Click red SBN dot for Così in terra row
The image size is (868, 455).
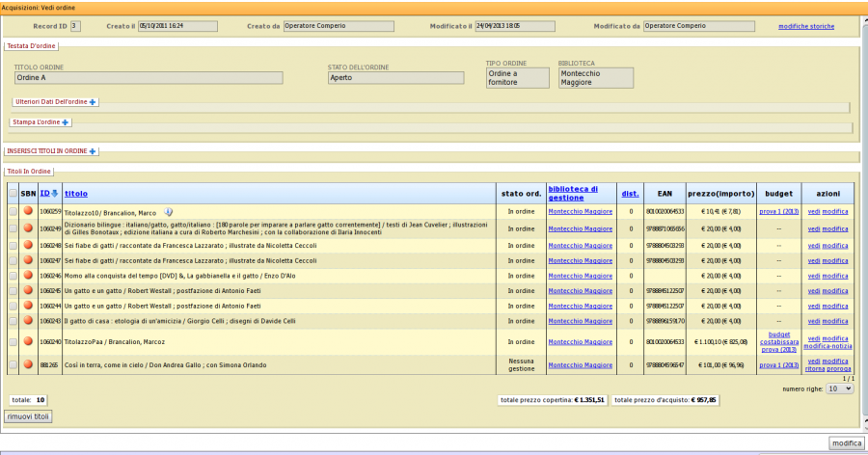[x=28, y=365]
